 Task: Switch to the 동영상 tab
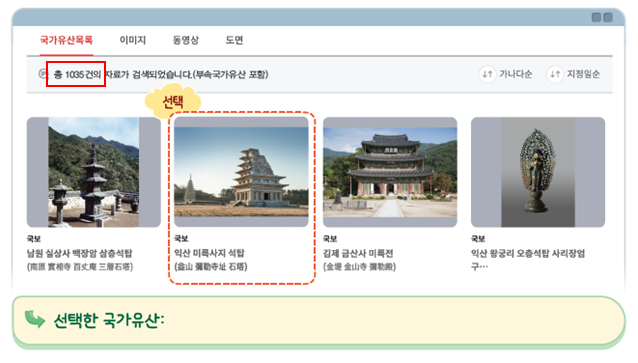click(x=186, y=40)
